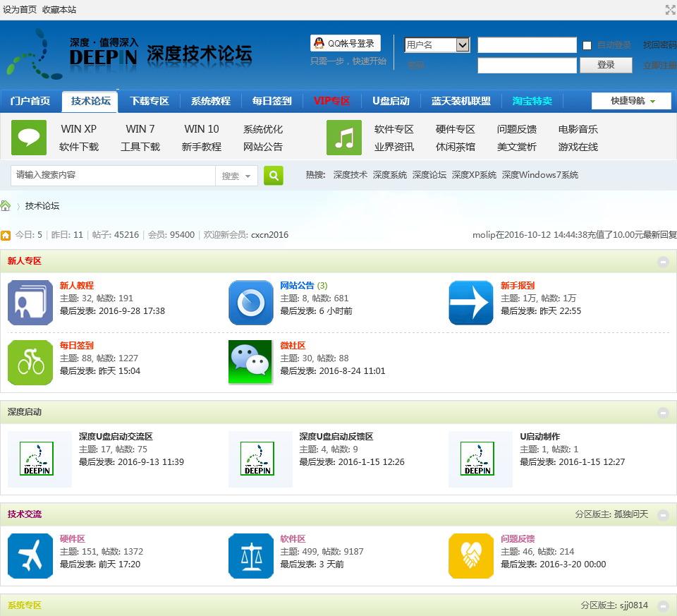Go to the 门户首页 tab

(30, 101)
